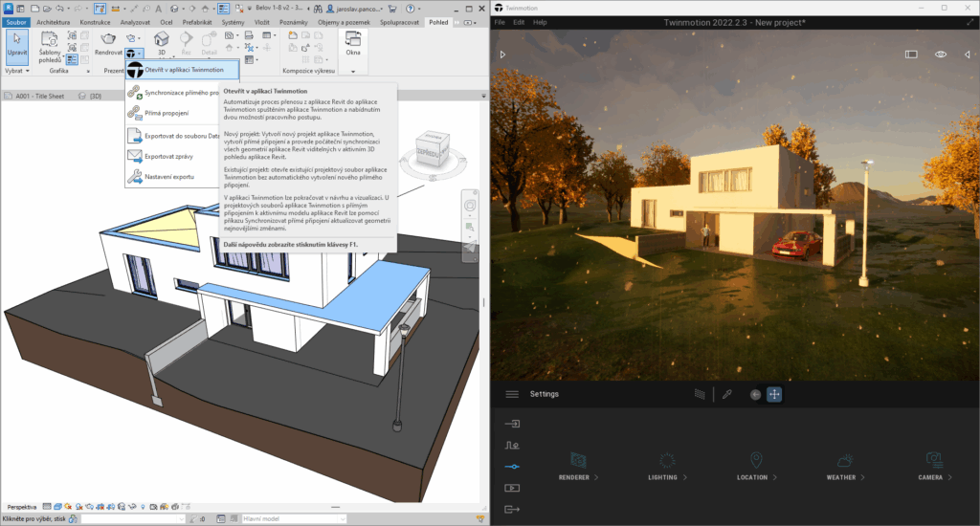Expand the Camera settings chevron
The width and height of the screenshot is (980, 526).
950,477
